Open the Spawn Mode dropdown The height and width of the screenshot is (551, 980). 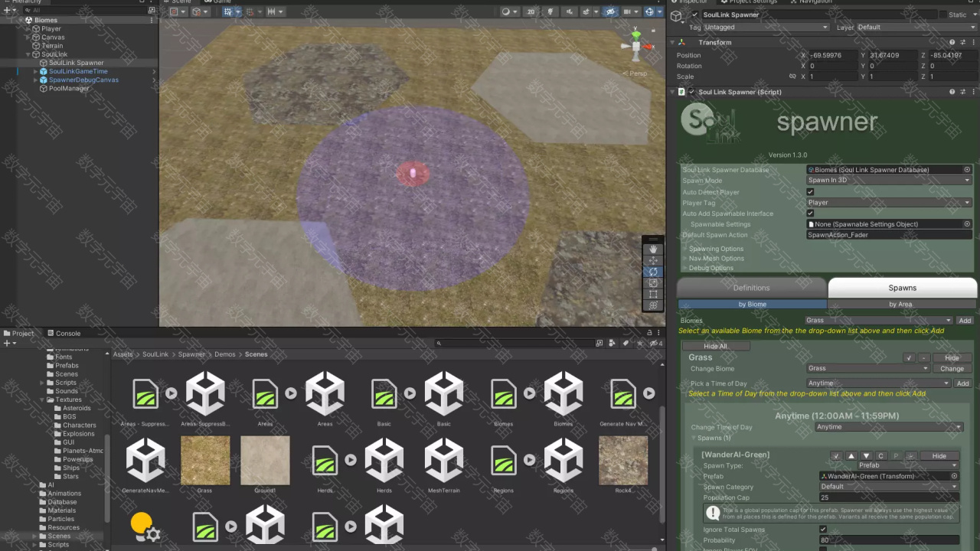889,181
